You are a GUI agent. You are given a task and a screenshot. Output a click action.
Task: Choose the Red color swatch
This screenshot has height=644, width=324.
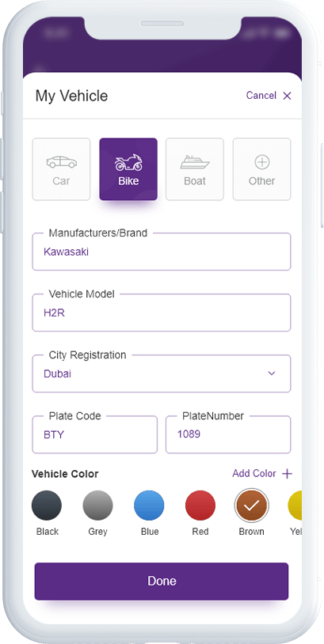200,506
